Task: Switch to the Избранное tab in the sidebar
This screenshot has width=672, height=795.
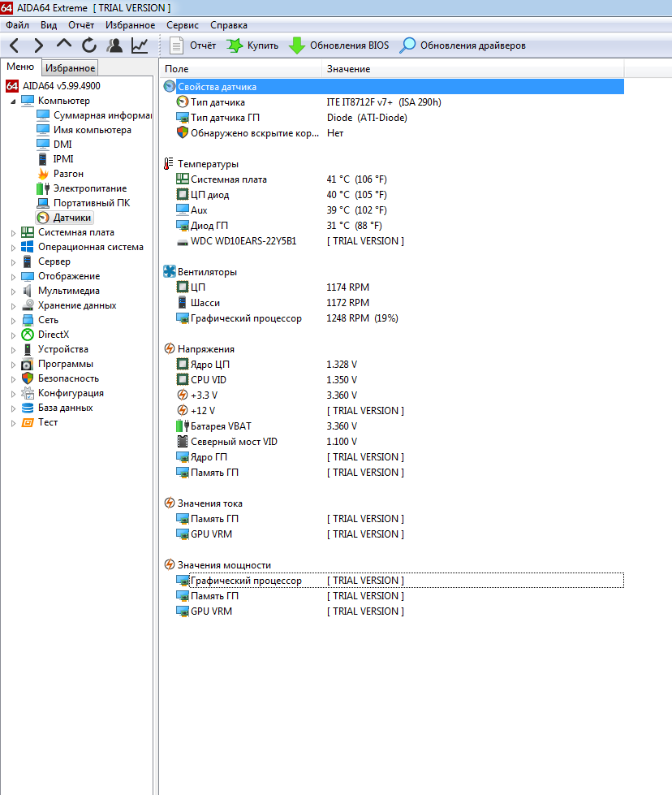Action: tap(70, 68)
